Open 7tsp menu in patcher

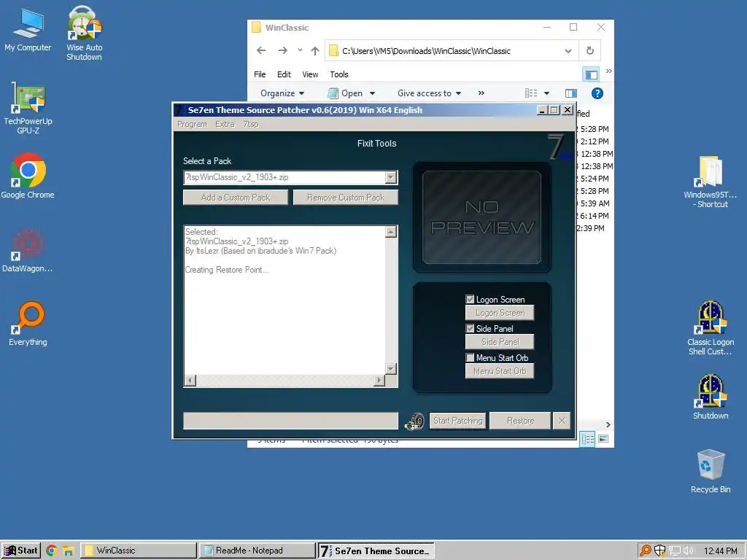(251, 124)
